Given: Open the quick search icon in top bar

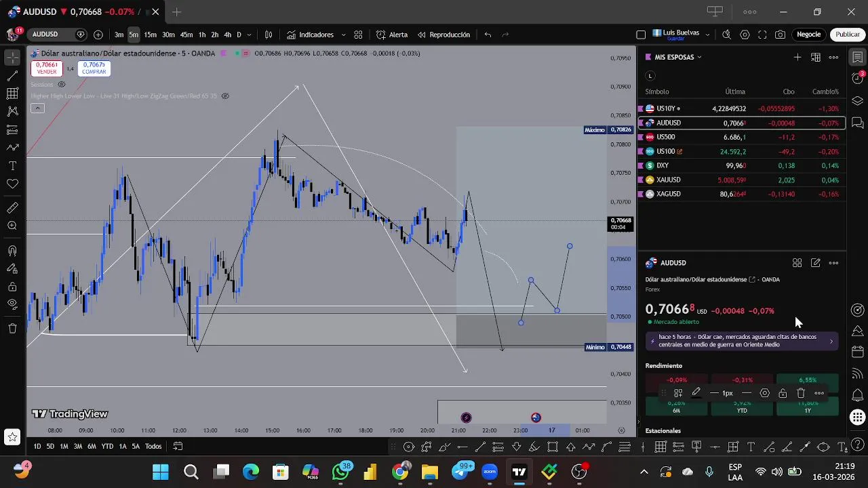Looking at the screenshot, I should click(x=726, y=35).
